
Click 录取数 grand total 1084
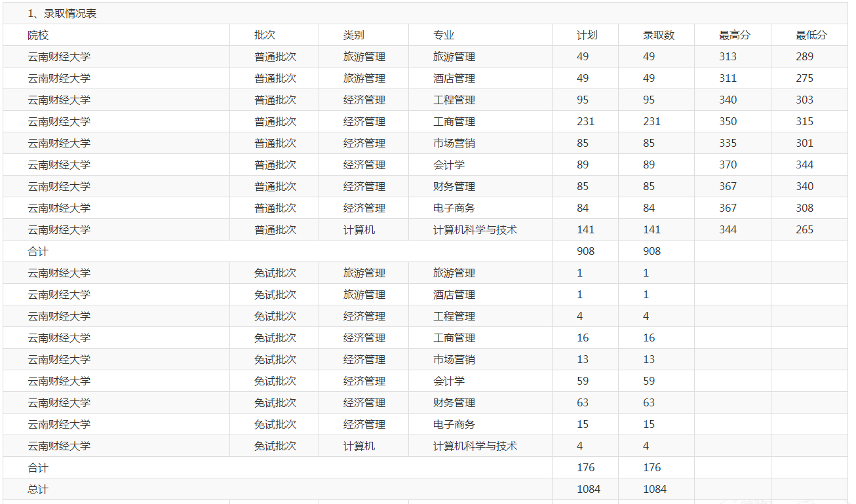click(x=654, y=489)
